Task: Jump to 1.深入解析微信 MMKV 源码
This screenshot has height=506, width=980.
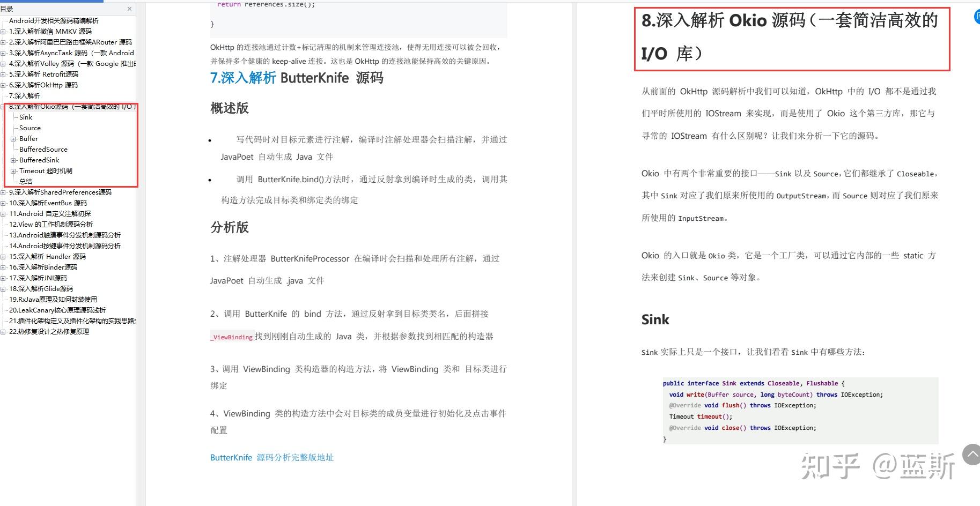Action: coord(50,32)
